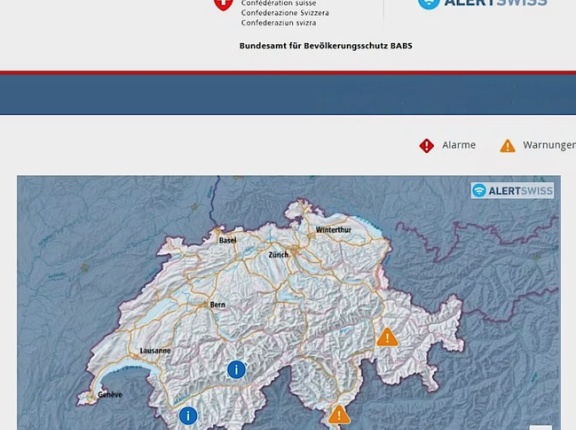Click the orange Warnungen triangle icon
Screen dimensions: 576x430
tap(507, 146)
